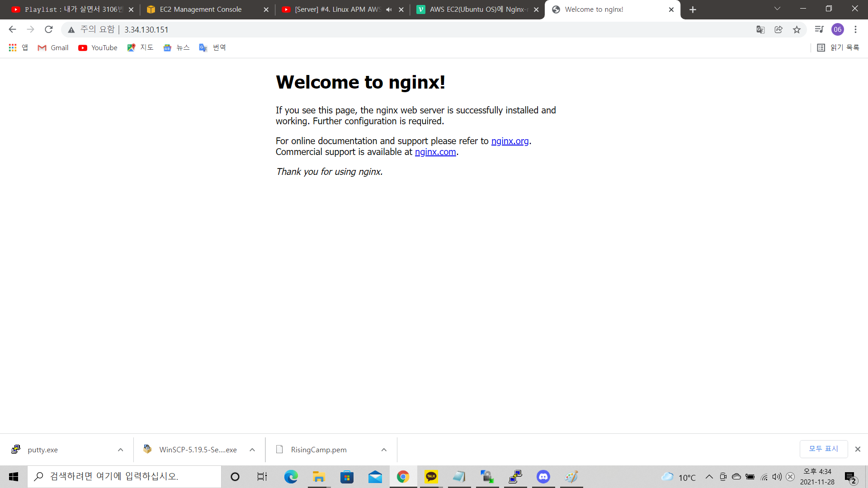Mute the audio-playing Server tab
Image resolution: width=868 pixels, height=488 pixels.
(389, 9)
